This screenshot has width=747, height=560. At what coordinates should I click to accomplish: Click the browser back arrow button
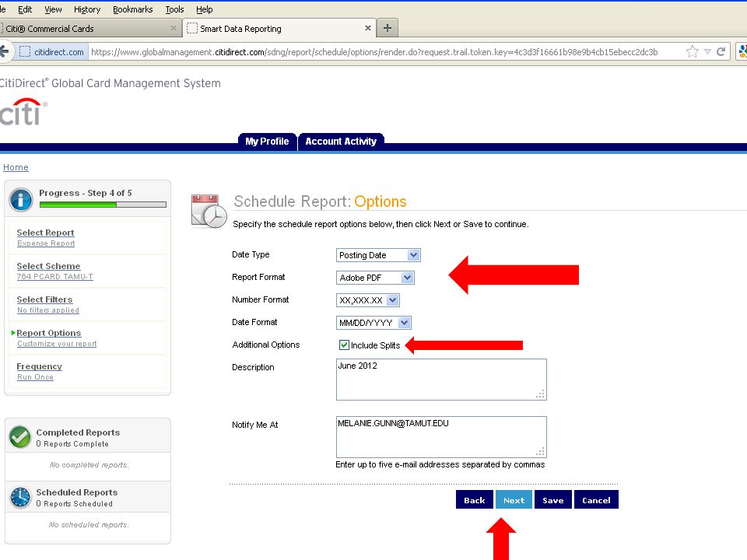4,51
